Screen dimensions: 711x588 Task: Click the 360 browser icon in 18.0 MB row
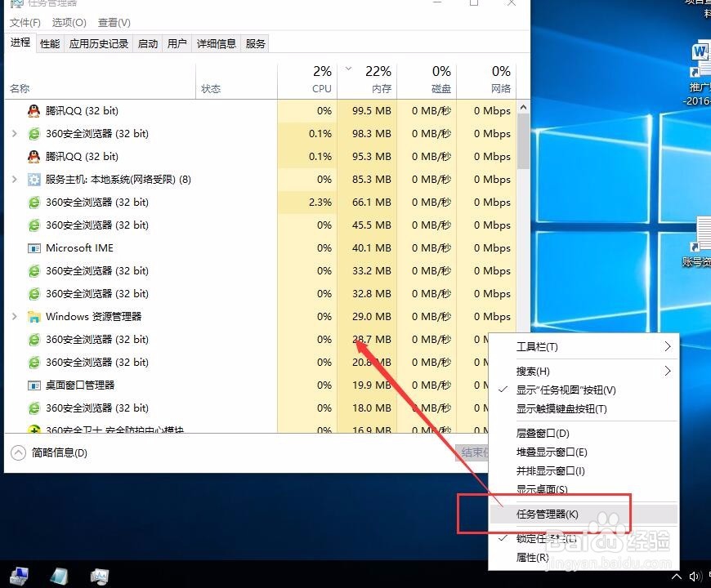click(34, 408)
